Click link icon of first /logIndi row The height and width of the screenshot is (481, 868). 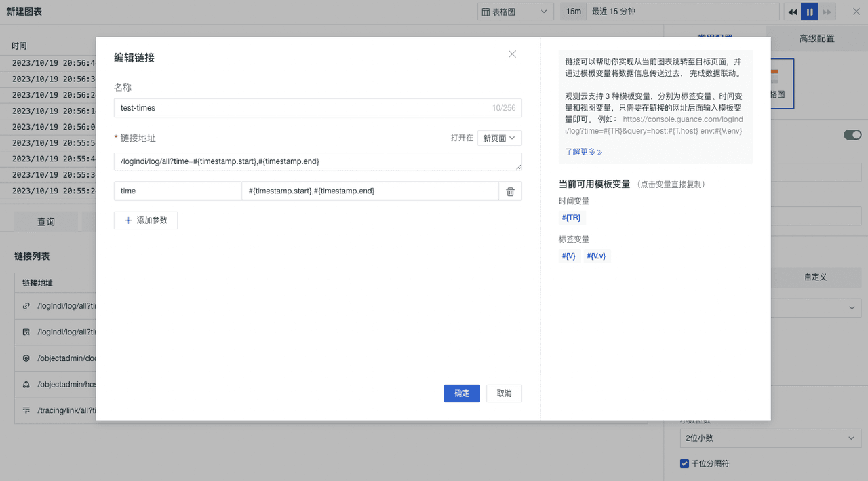click(x=26, y=306)
